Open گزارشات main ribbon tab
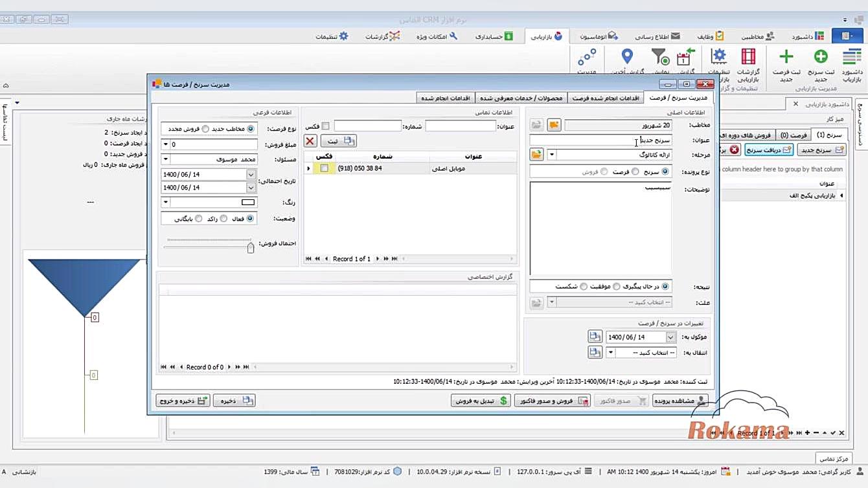This screenshot has height=488, width=868. pos(383,36)
